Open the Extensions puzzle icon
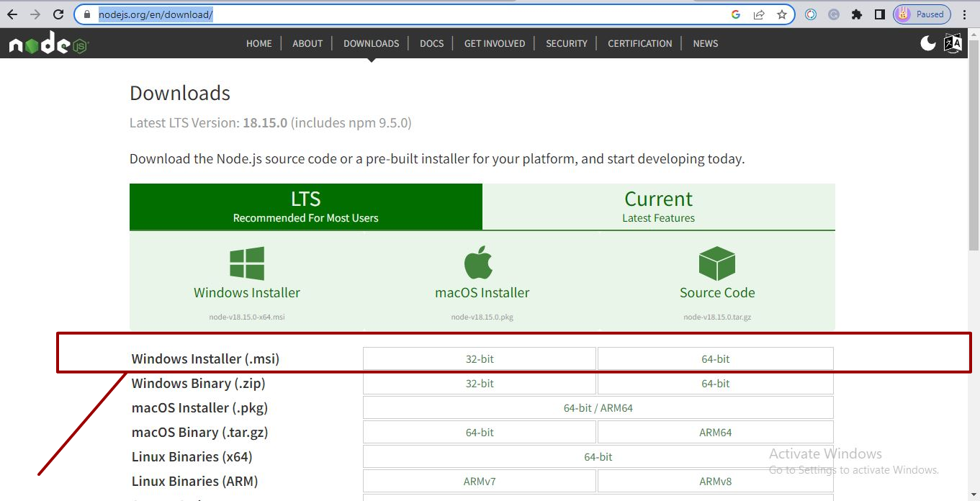This screenshot has width=980, height=501. [857, 14]
